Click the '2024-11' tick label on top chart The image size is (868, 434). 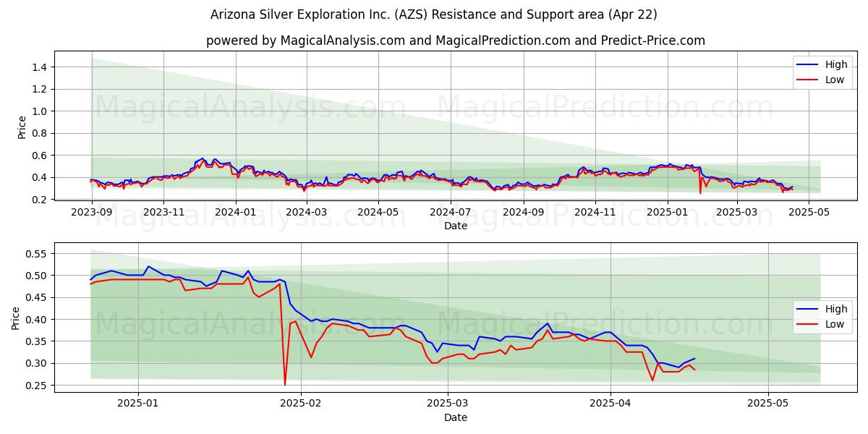(595, 212)
